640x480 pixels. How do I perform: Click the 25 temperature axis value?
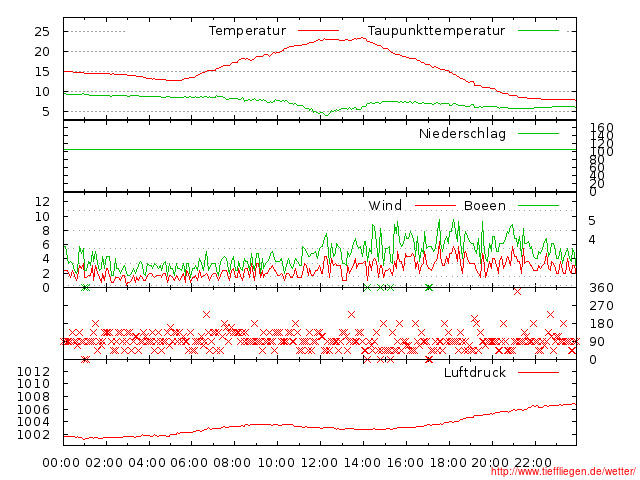[42, 31]
